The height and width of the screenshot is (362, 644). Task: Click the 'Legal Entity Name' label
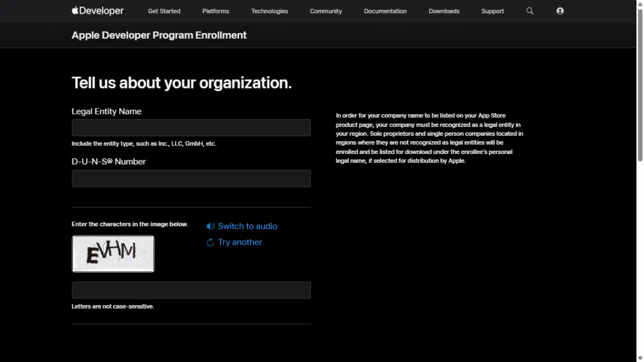tap(107, 112)
